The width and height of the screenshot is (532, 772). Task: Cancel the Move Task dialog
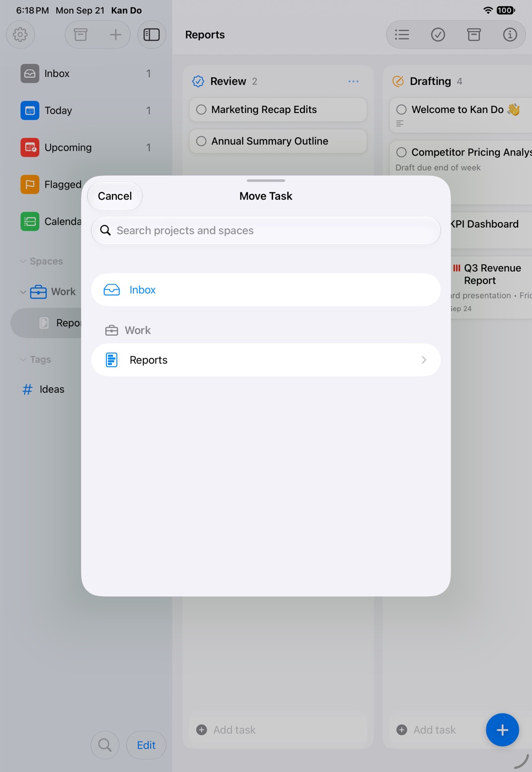coord(115,196)
